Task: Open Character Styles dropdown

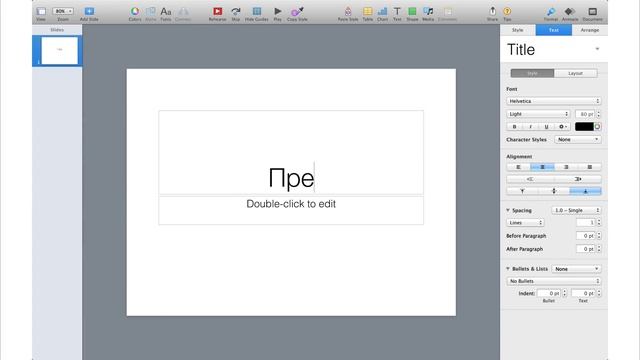Action: (578, 140)
